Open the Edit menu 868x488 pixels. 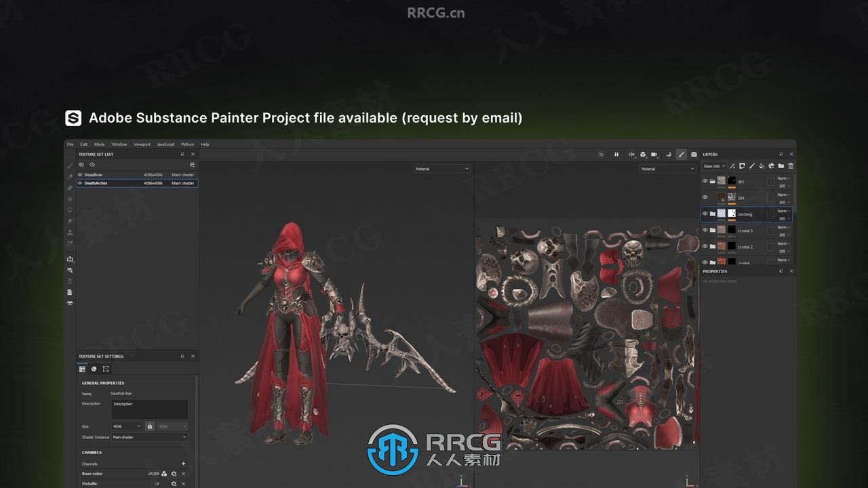pos(83,144)
